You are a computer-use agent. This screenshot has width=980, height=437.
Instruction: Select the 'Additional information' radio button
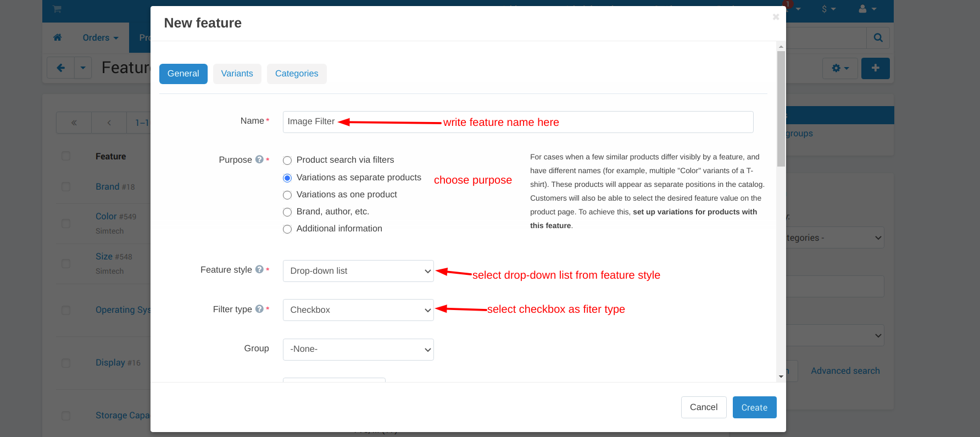pyautogui.click(x=287, y=229)
